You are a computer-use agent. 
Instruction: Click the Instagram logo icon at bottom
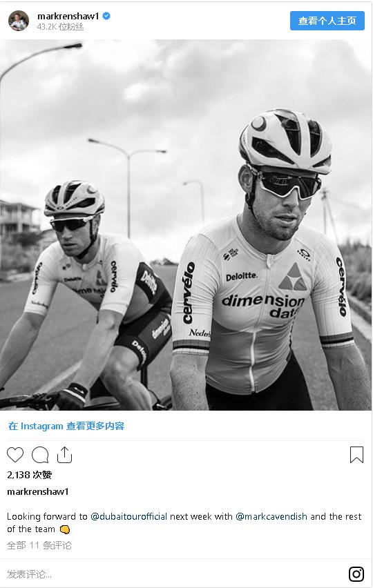point(356,574)
